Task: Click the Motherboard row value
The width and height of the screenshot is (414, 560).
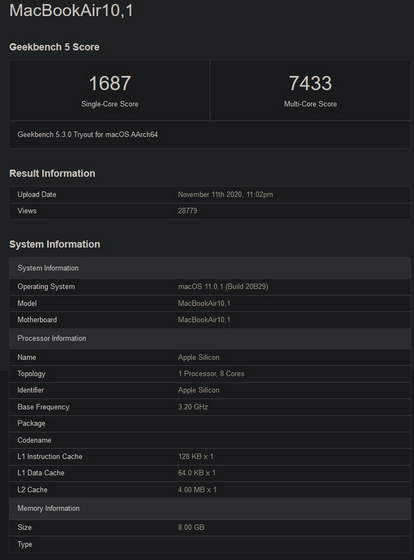Action: click(204, 320)
